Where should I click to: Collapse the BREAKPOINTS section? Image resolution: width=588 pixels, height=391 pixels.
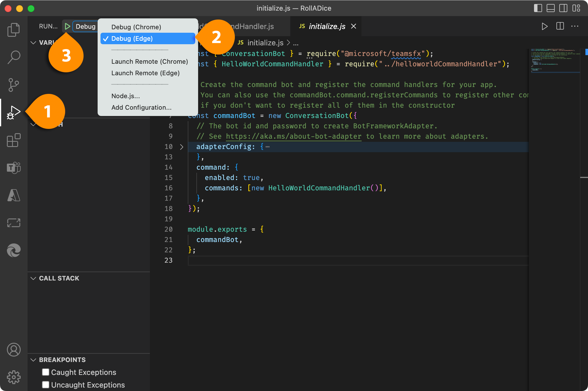[34, 360]
